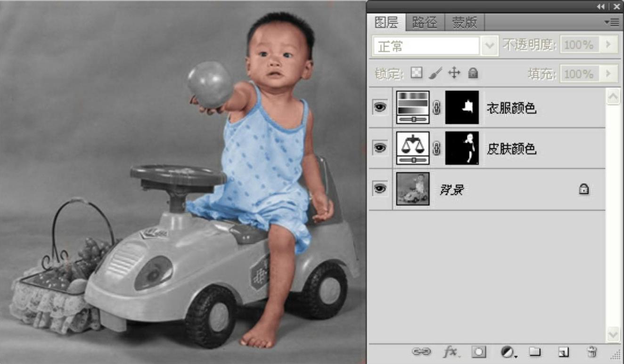Delete the layer with the trash icon

pyautogui.click(x=592, y=352)
